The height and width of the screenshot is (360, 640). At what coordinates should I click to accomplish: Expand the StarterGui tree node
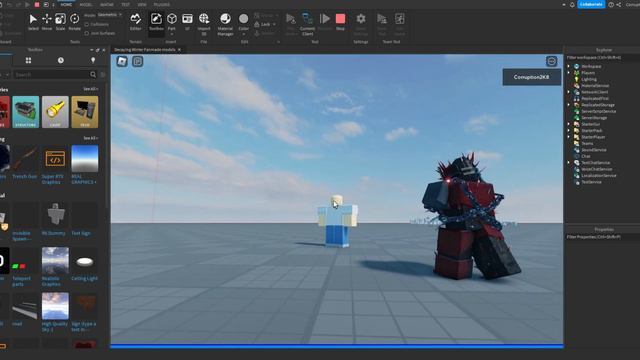click(569, 124)
